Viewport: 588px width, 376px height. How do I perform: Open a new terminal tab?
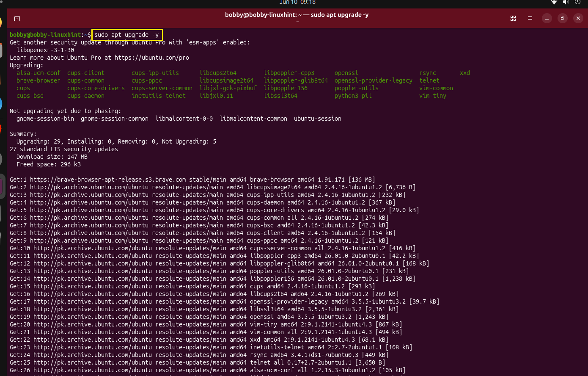click(x=17, y=18)
